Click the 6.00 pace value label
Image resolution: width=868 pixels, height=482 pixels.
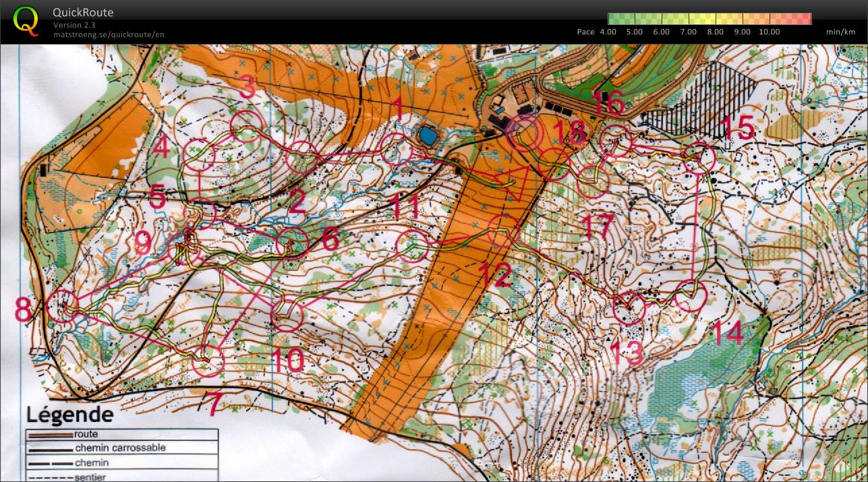click(662, 32)
